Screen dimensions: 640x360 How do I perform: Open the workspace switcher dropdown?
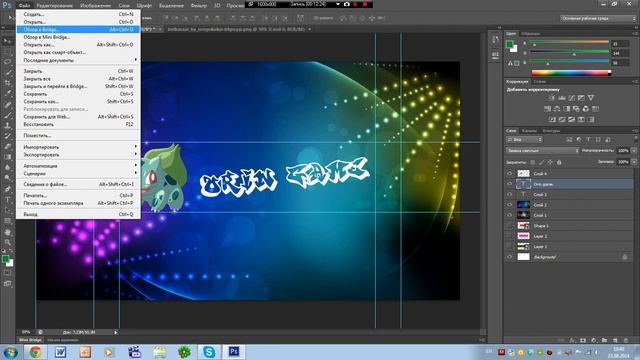point(598,18)
